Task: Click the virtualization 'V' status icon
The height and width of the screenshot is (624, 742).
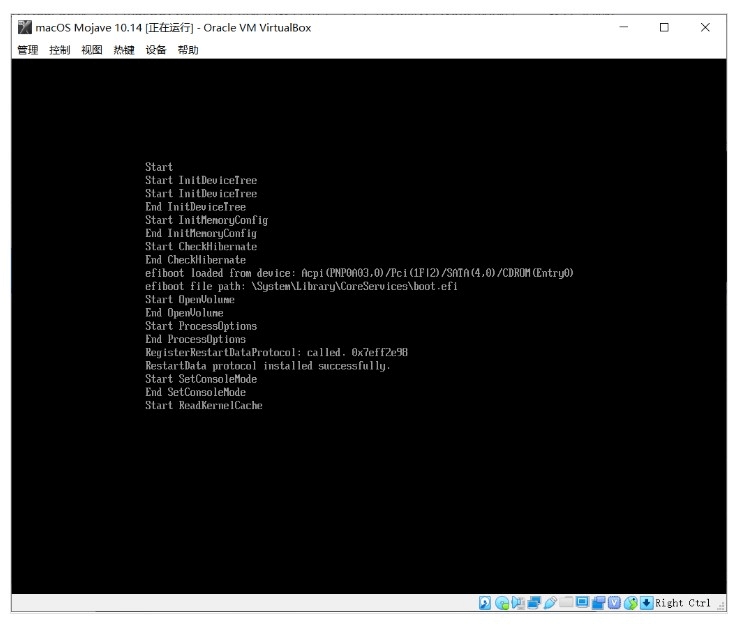Action: click(614, 603)
